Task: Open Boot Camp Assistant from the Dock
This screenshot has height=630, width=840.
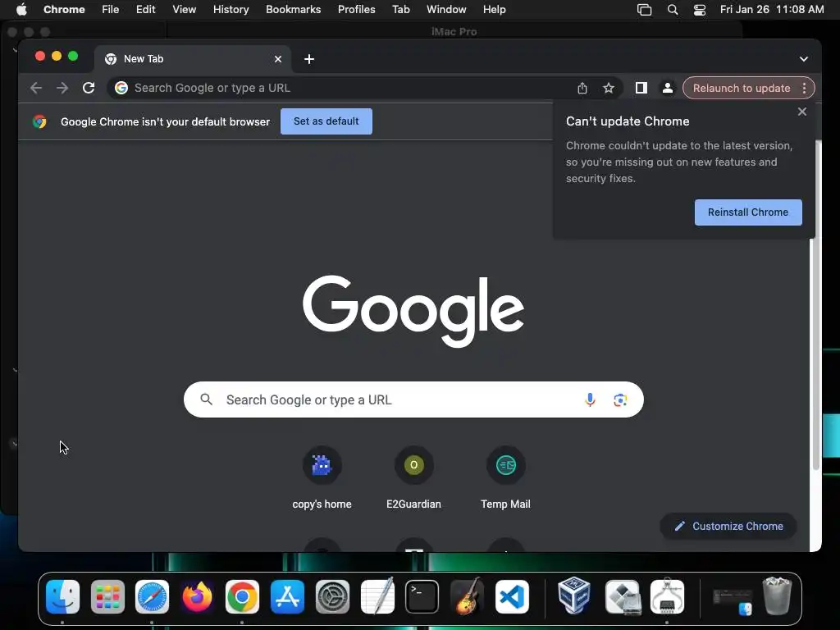Action: 623,596
